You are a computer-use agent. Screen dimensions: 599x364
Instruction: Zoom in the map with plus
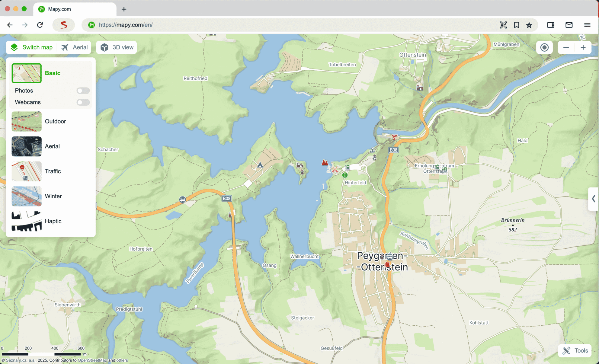tap(583, 47)
